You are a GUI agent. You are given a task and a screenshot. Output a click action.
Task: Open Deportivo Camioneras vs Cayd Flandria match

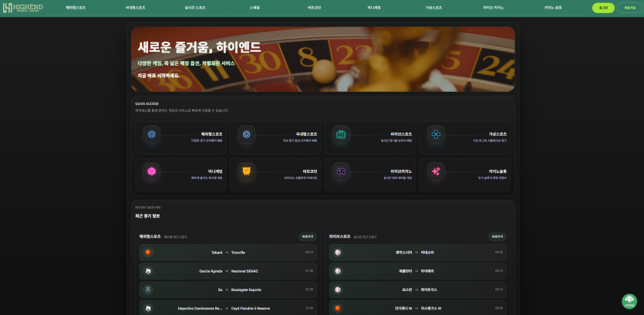point(228,307)
